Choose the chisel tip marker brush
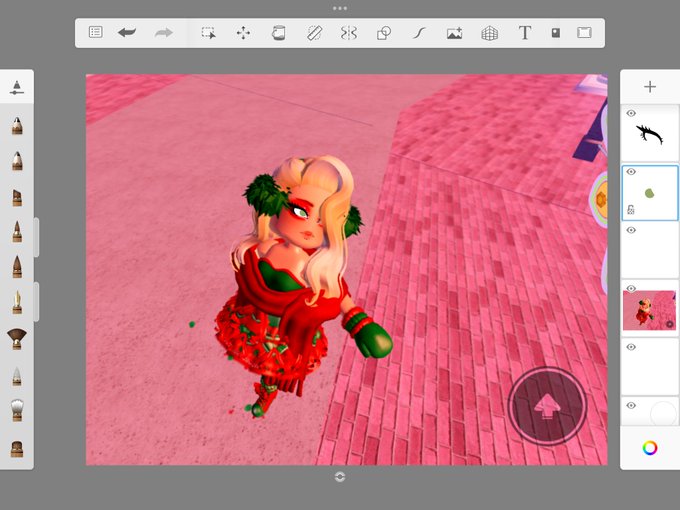This screenshot has width=680, height=510. pos(17,197)
